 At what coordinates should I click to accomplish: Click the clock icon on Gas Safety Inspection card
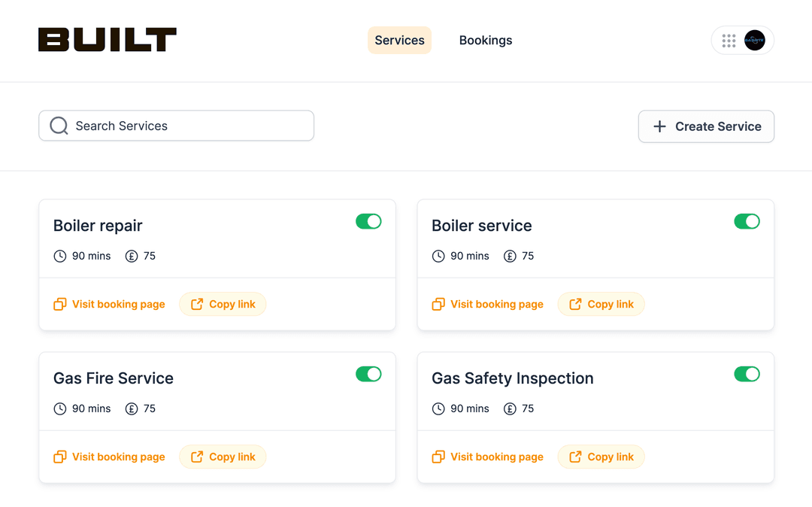[x=438, y=408]
